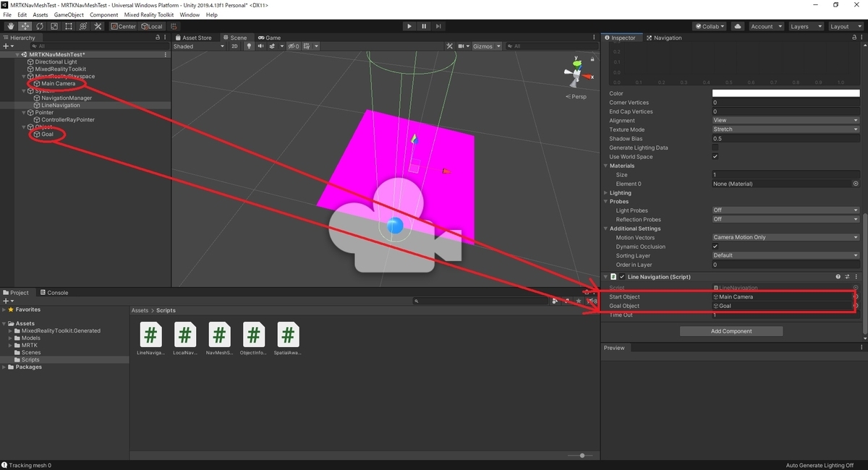Toggle scene audio speaker icon
Viewport: 868px width, 470px height.
pyautogui.click(x=260, y=46)
